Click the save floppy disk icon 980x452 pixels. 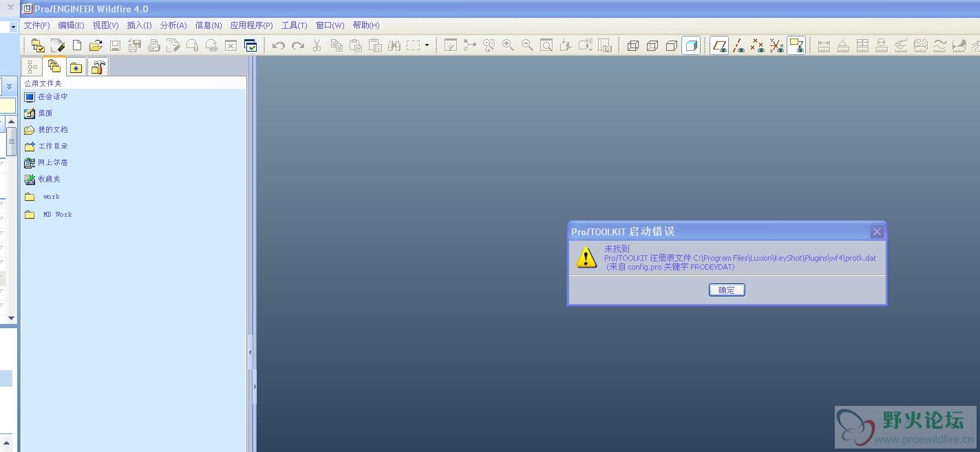[115, 46]
